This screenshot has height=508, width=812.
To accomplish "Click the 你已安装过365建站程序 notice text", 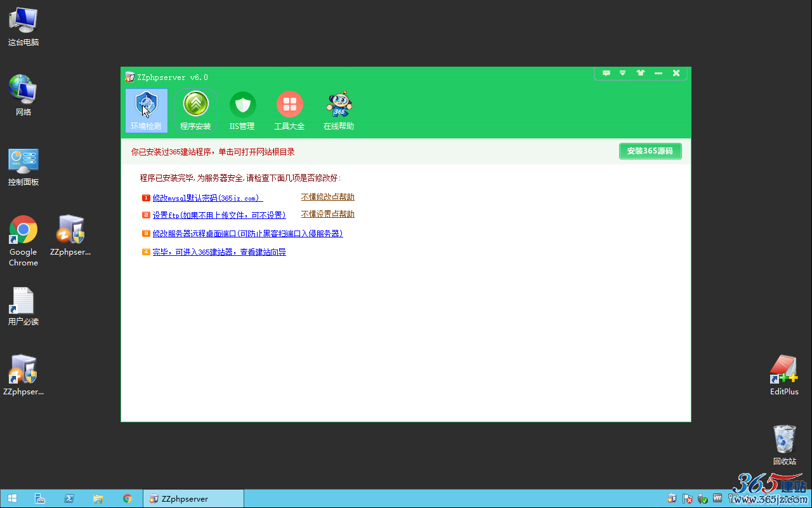I will coord(213,152).
